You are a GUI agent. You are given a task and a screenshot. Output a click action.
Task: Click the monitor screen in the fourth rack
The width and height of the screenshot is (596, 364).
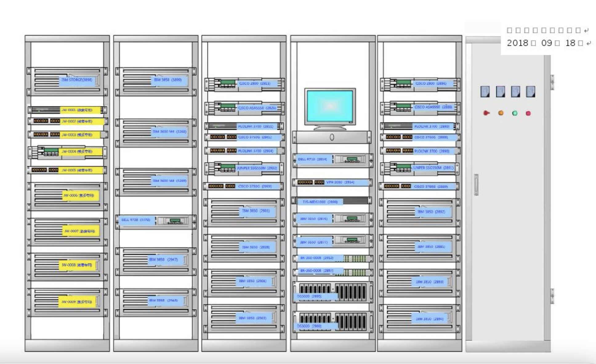(330, 106)
